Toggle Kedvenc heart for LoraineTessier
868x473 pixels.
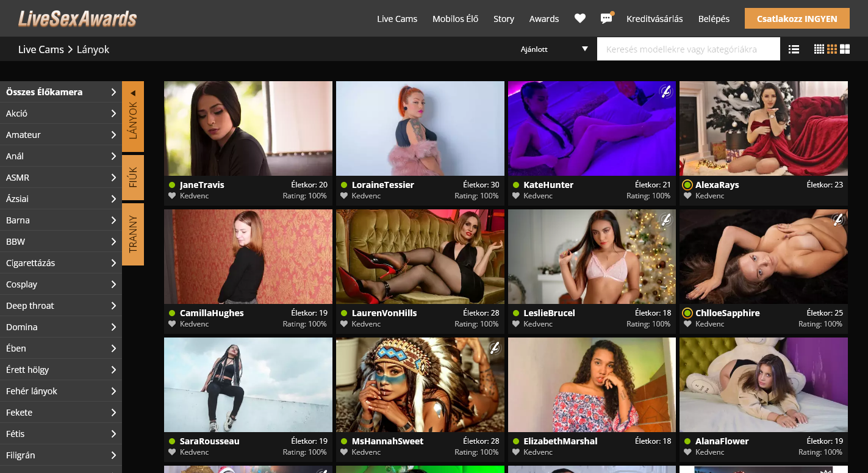(345, 196)
